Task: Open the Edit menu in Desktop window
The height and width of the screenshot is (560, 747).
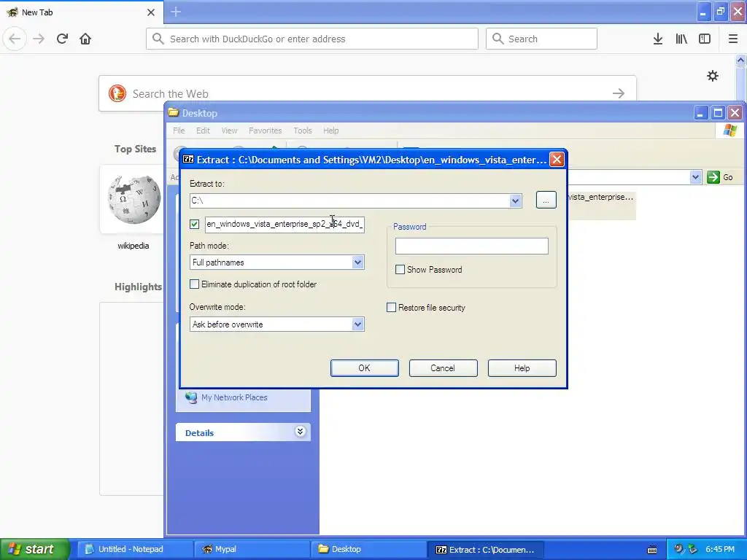Action: [203, 131]
